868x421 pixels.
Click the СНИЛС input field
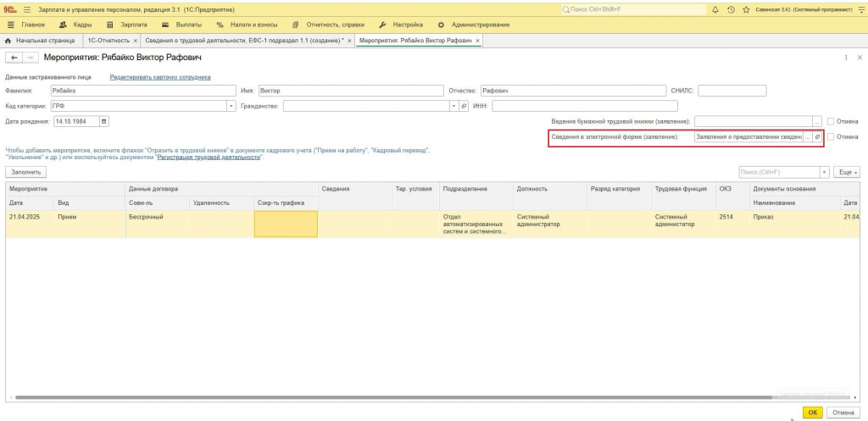point(732,90)
